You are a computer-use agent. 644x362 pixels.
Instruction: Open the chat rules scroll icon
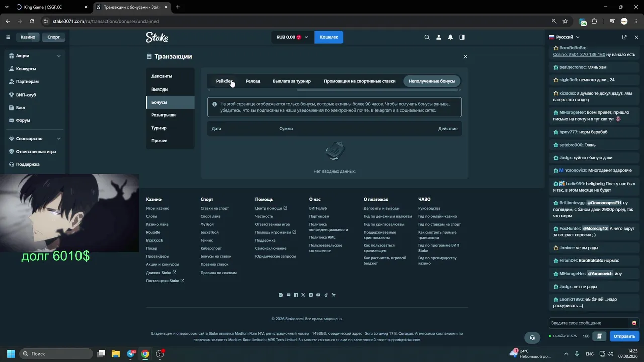pyautogui.click(x=599, y=336)
